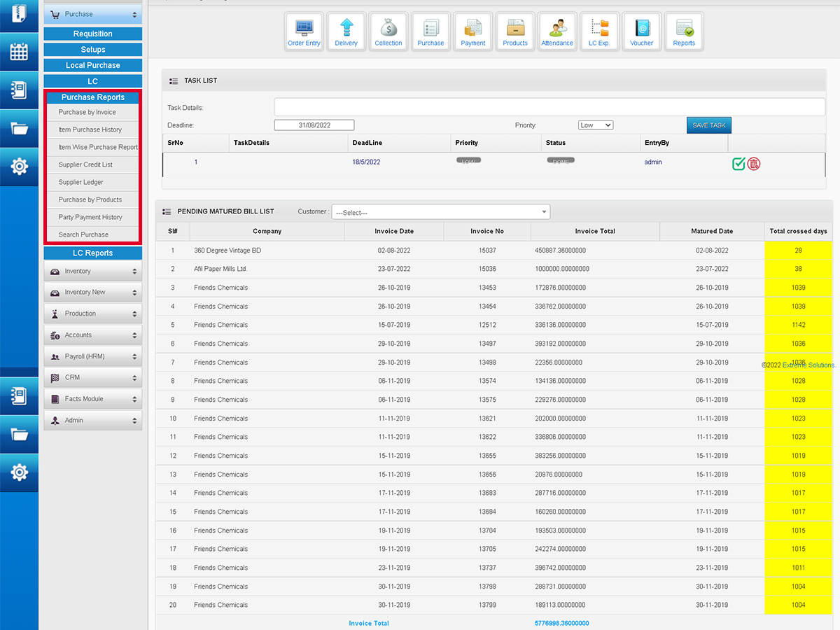Expand the Accounts menu section
This screenshot has width=840, height=630.
[x=93, y=335]
